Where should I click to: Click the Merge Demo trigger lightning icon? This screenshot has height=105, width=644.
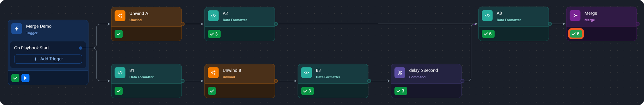point(16,29)
